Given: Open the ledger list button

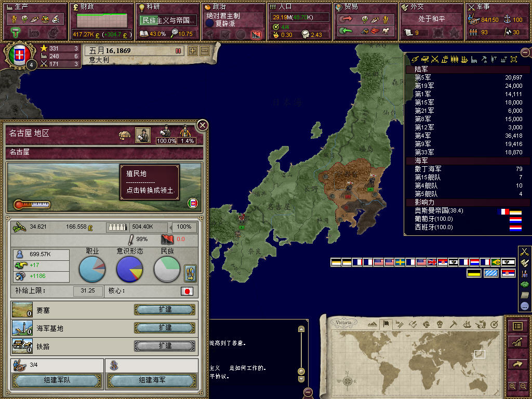Looking at the screenshot, I should click(517, 326).
